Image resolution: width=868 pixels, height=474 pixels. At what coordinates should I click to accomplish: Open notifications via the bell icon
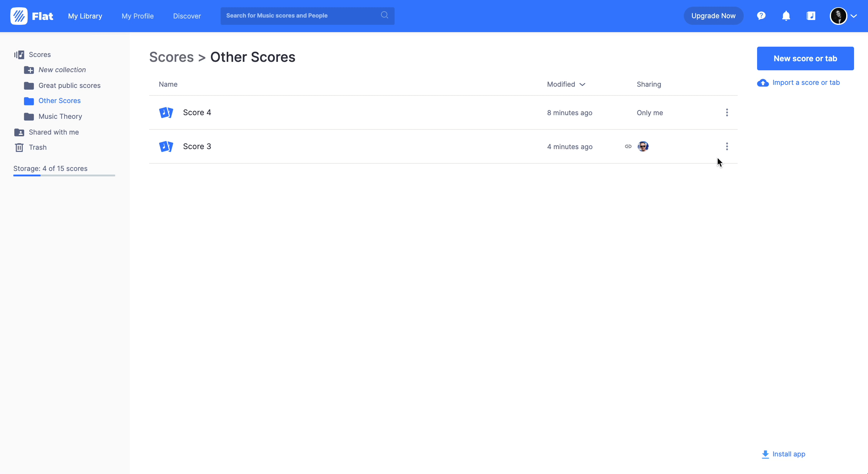tap(786, 15)
